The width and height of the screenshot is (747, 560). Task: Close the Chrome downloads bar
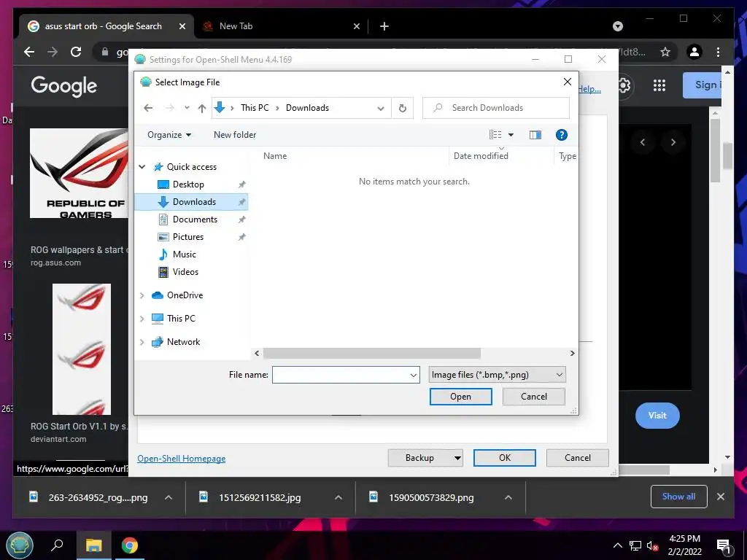click(721, 497)
